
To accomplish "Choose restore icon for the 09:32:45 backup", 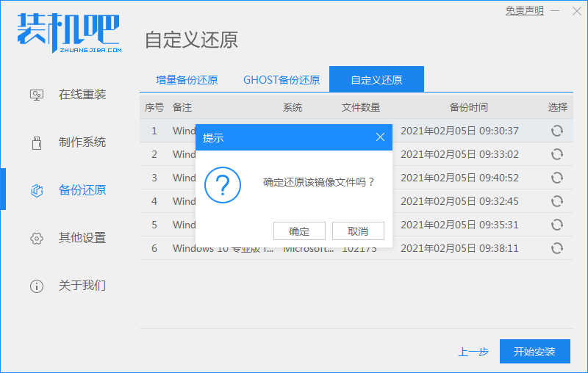I will point(557,201).
